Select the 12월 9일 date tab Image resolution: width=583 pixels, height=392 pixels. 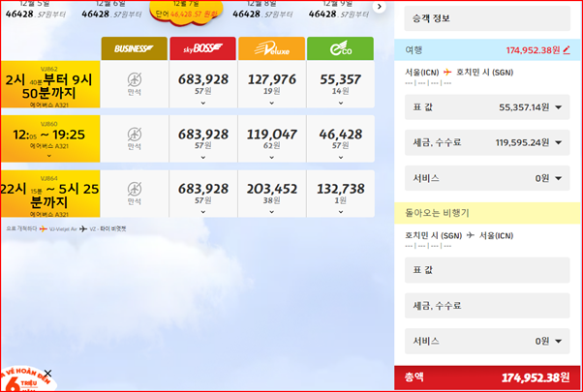pyautogui.click(x=338, y=10)
